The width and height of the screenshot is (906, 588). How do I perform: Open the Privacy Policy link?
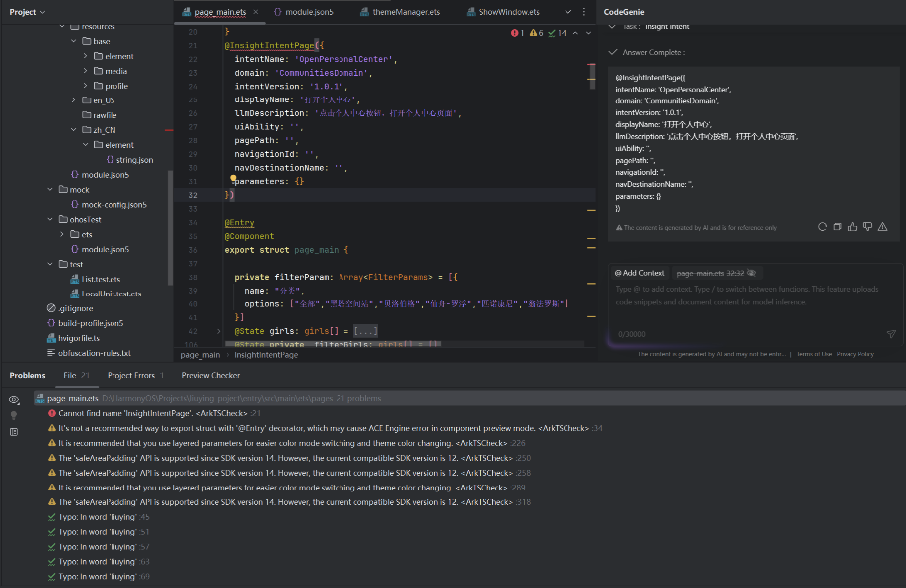(854, 354)
